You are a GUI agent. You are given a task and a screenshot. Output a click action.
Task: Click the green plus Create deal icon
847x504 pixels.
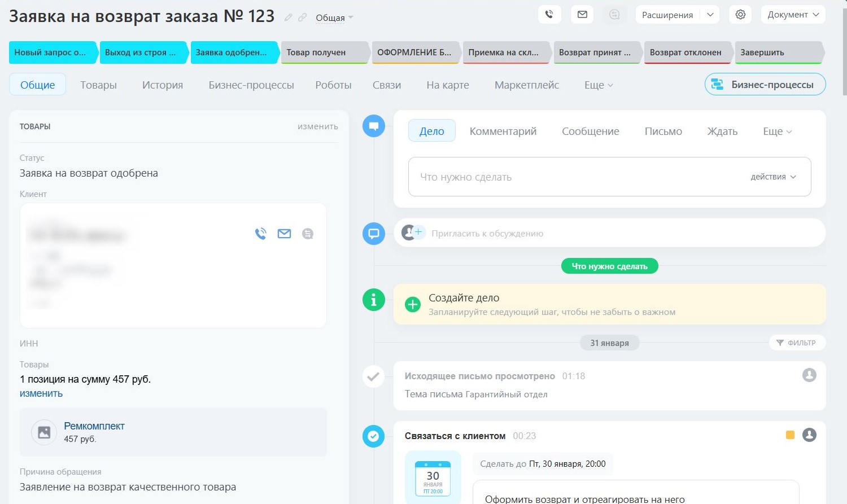click(413, 305)
